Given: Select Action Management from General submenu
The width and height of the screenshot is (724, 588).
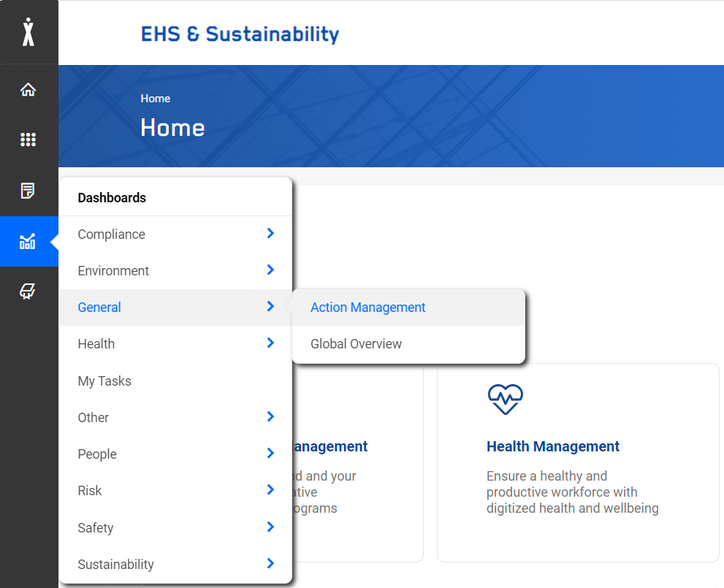Looking at the screenshot, I should tap(367, 308).
